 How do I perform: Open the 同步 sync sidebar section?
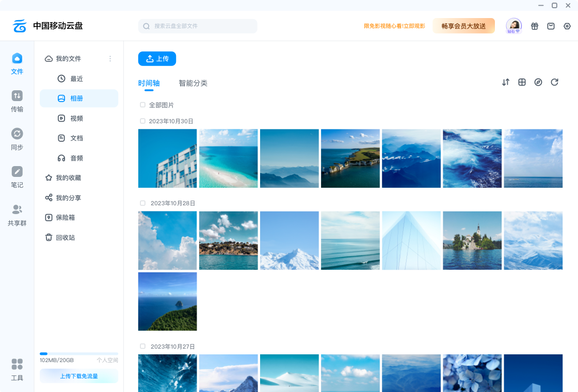point(17,139)
